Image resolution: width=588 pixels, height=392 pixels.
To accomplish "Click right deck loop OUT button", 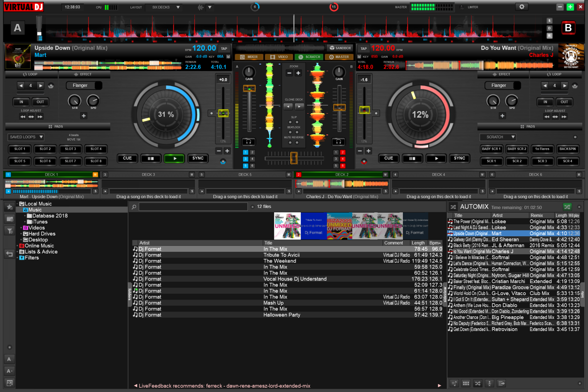I will point(564,102).
